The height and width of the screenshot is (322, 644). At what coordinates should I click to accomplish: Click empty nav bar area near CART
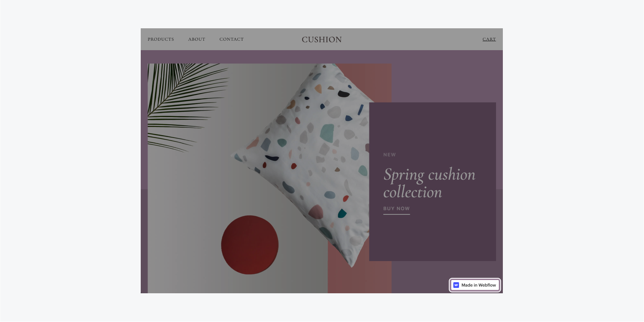412,39
